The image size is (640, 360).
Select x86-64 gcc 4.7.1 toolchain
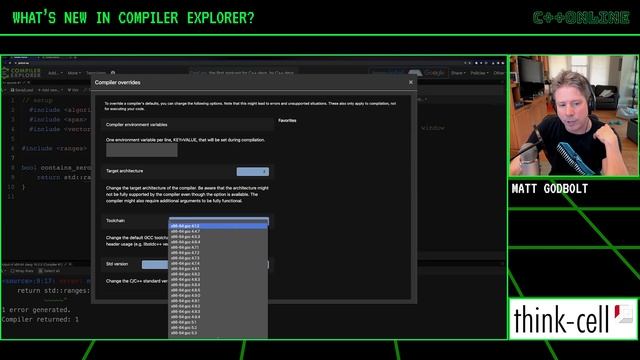218,247
